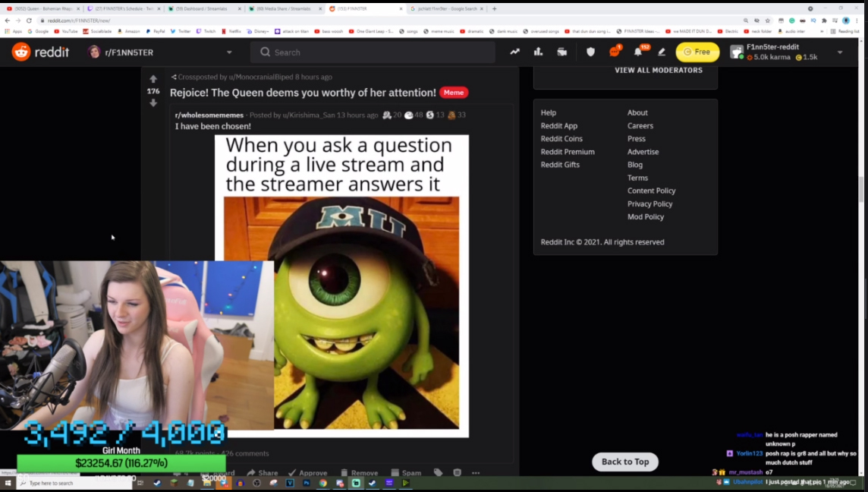Upvote the Queen meme post

[153, 79]
